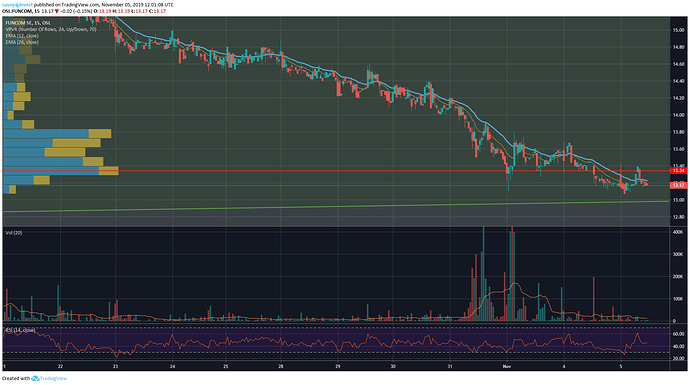
Task: Click the 15.00 price label on axis
Action: pos(678,30)
